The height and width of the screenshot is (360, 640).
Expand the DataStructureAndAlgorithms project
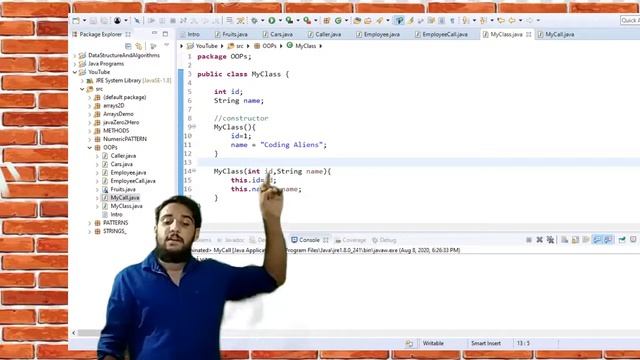(75, 56)
